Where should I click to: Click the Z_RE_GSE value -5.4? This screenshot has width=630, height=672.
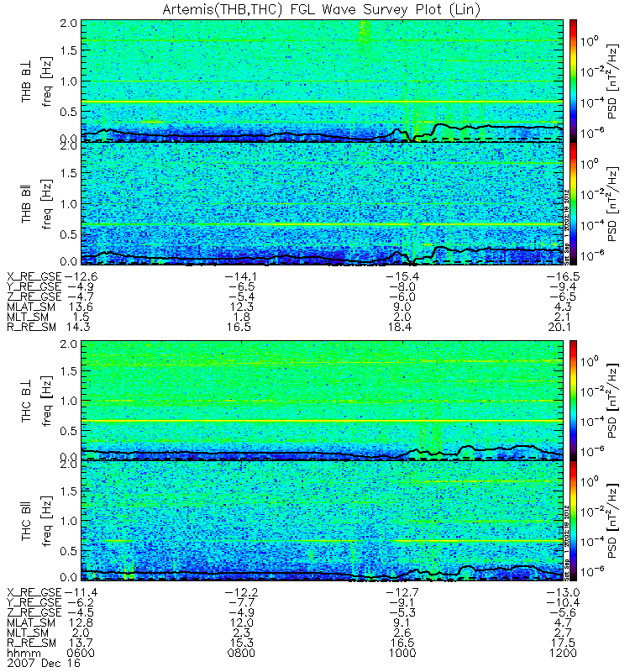pyautogui.click(x=241, y=297)
